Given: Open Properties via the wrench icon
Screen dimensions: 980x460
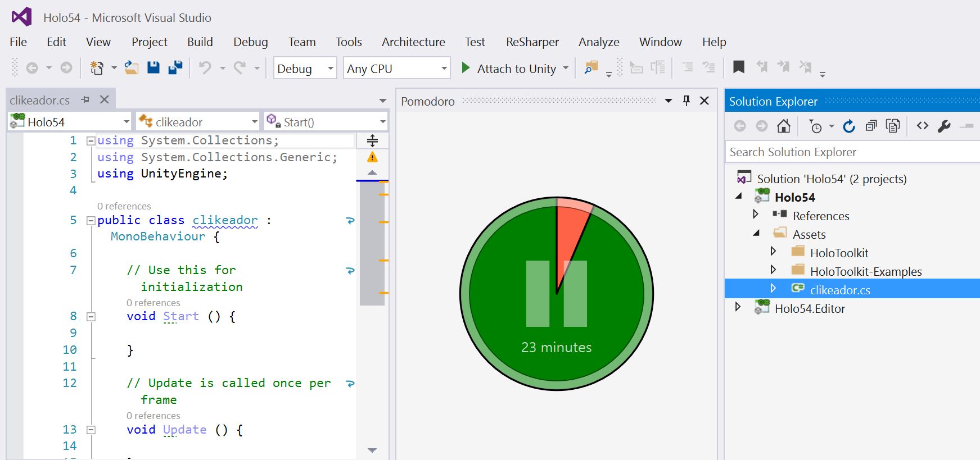Looking at the screenshot, I should pos(944,126).
